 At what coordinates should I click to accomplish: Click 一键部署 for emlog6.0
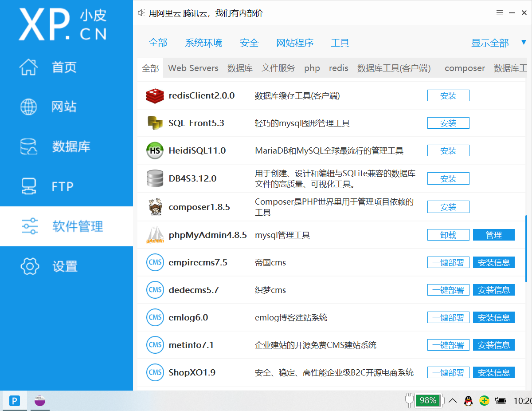(x=448, y=317)
